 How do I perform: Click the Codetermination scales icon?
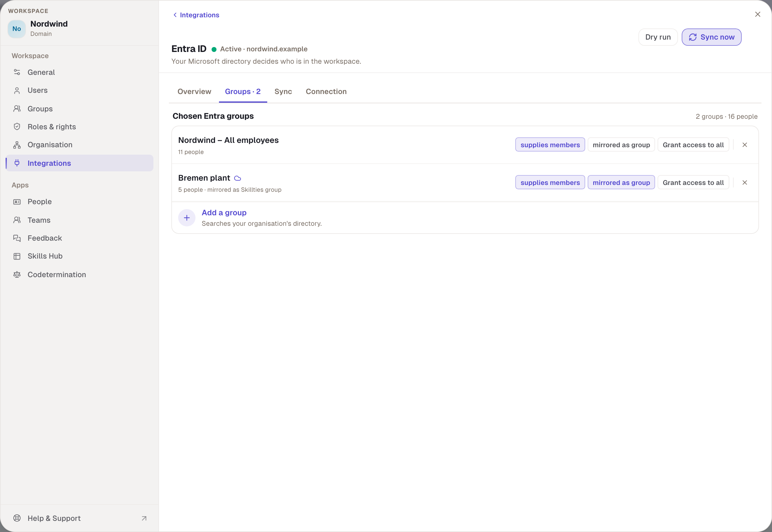(x=17, y=274)
